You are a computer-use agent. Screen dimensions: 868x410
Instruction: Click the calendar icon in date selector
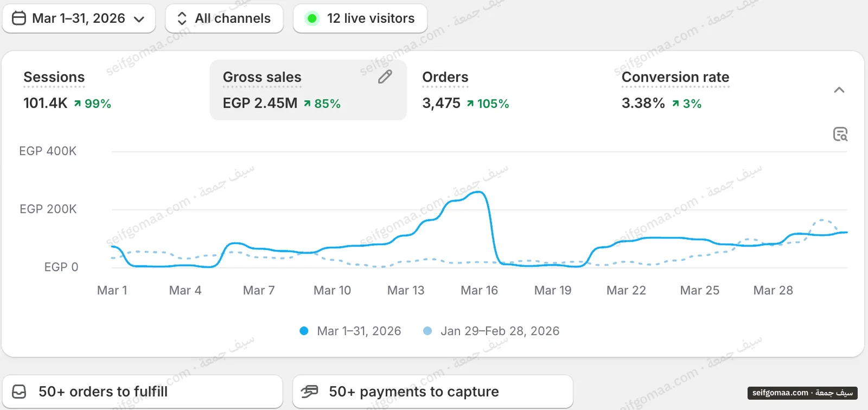click(x=19, y=18)
